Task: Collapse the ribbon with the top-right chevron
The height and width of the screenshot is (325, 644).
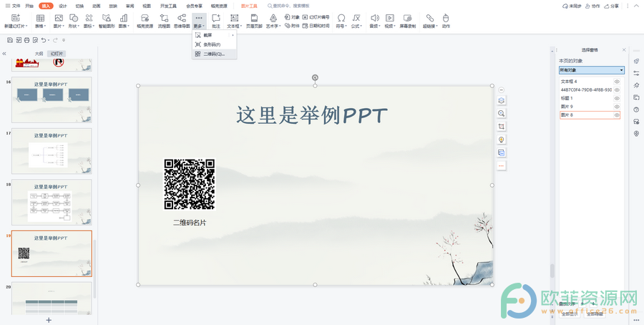Action: coord(638,6)
